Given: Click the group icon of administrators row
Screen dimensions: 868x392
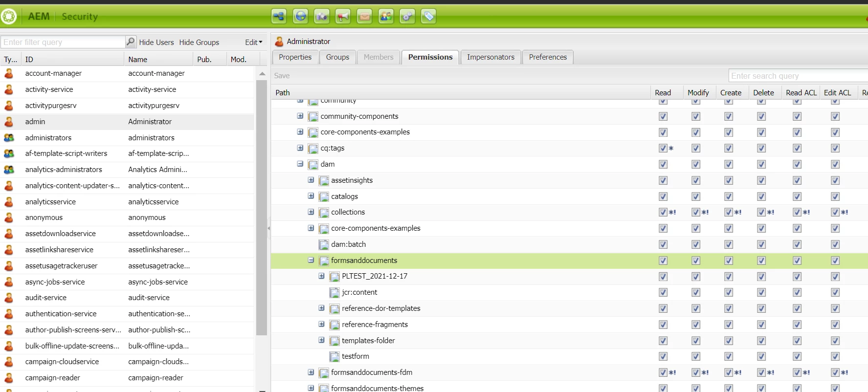Looking at the screenshot, I should [9, 138].
